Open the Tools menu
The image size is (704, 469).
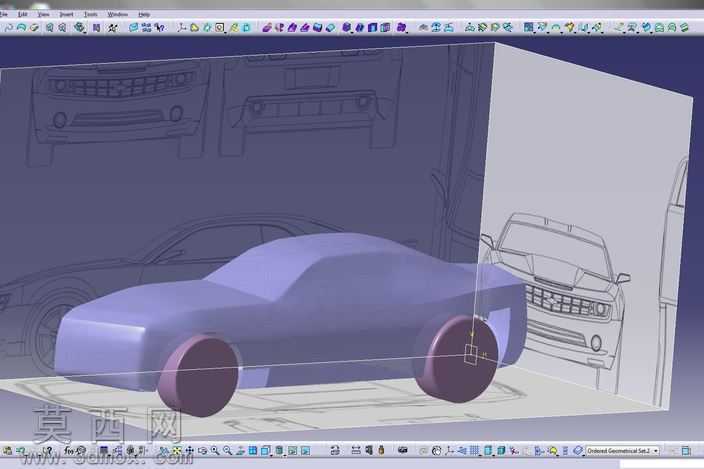(x=90, y=14)
